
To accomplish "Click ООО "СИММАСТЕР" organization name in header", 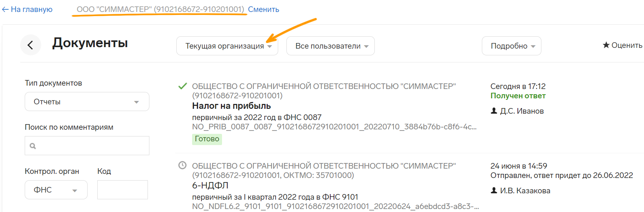I will click(160, 9).
